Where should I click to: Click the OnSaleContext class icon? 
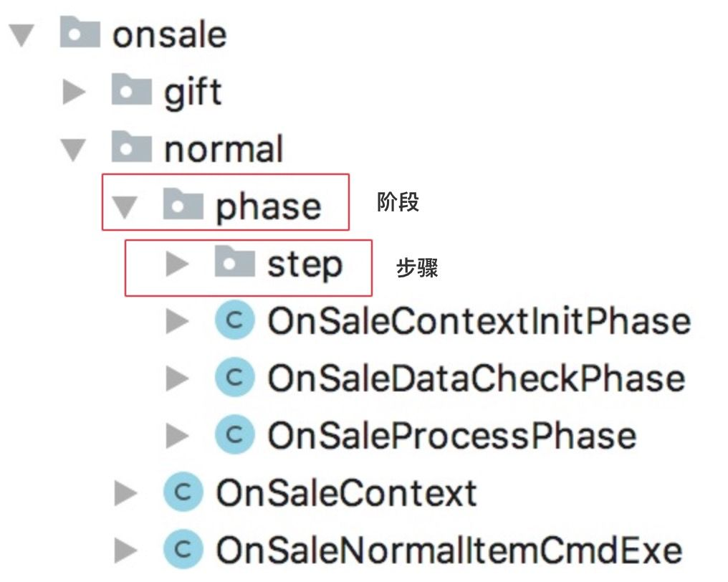click(x=183, y=492)
